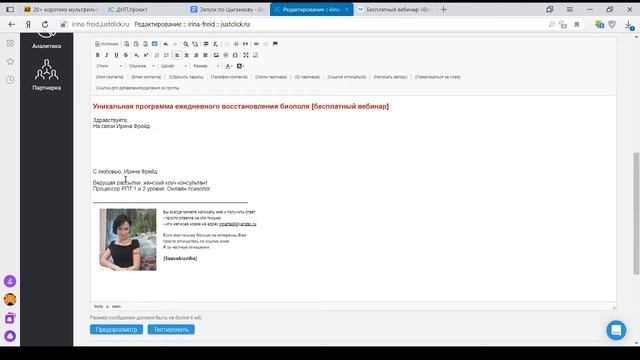Open the Стили styles dropdown

(109, 66)
